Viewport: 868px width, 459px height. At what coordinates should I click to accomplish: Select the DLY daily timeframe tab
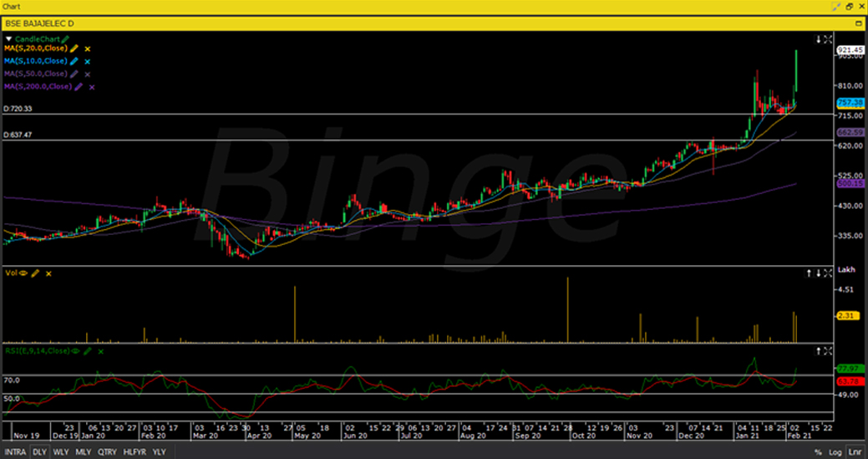39,451
